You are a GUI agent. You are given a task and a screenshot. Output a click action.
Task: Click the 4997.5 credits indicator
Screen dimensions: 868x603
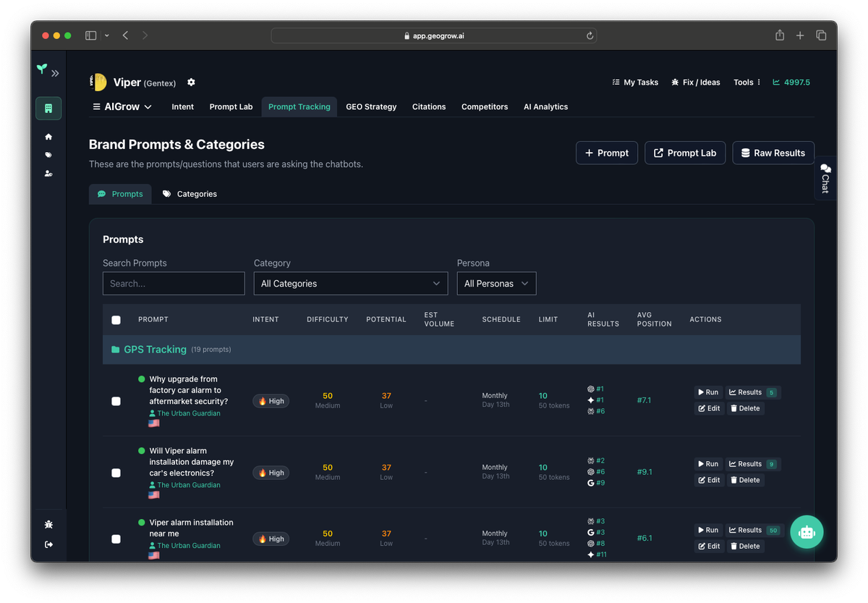click(791, 83)
